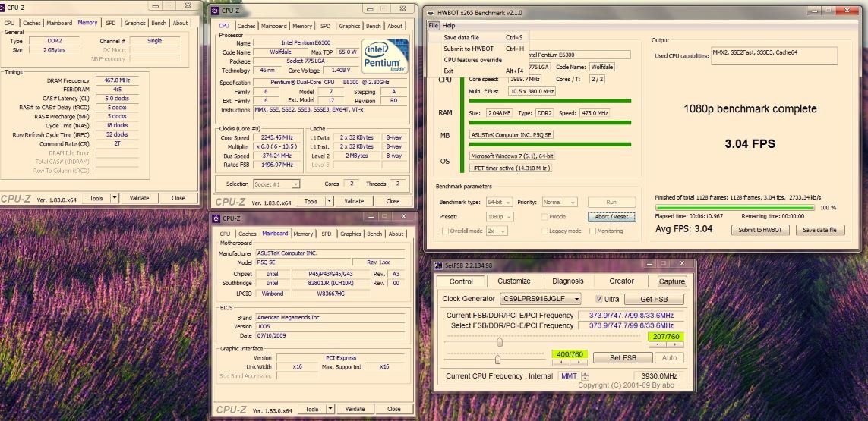Screen dimensions: 868x421
Task: Choose Exit from the File menu
Action: [x=478, y=71]
